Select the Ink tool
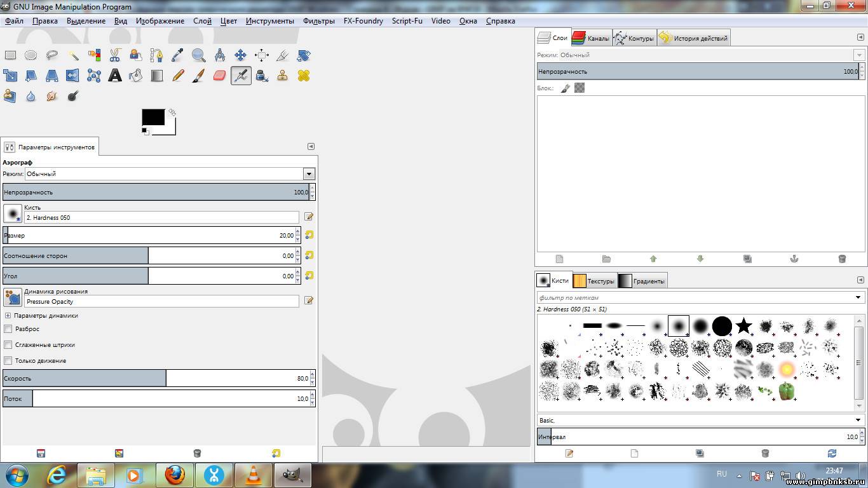The image size is (868, 488). (x=262, y=76)
